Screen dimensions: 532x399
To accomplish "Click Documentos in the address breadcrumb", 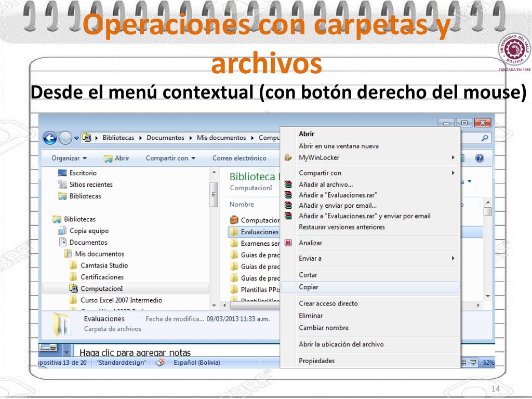I will tap(165, 138).
